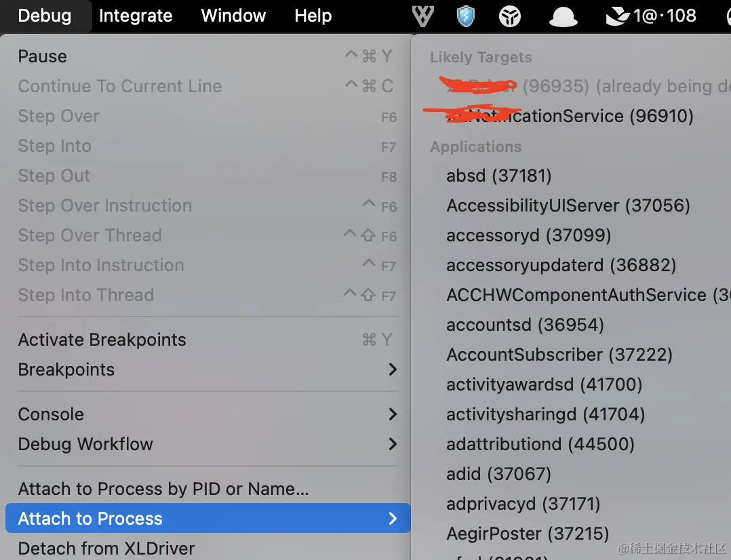Attach to ACCHWComponentAuthService process
Image resolution: width=731 pixels, height=560 pixels.
pos(572,295)
